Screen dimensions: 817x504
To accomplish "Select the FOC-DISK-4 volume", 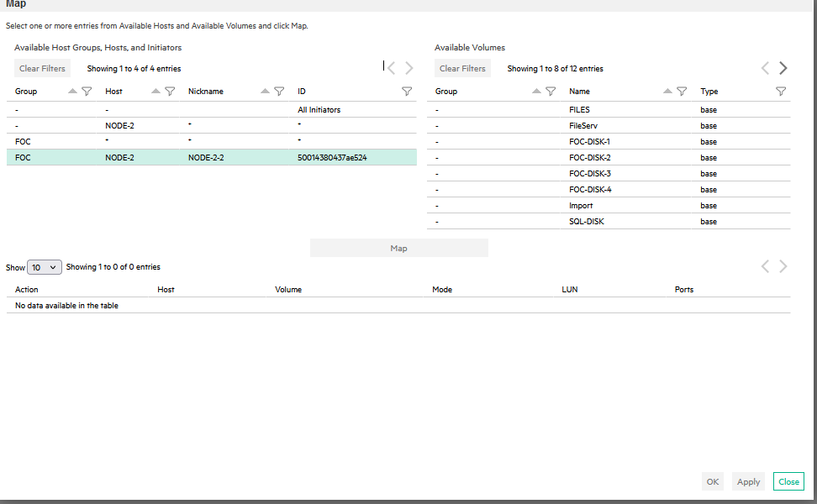I will point(609,190).
